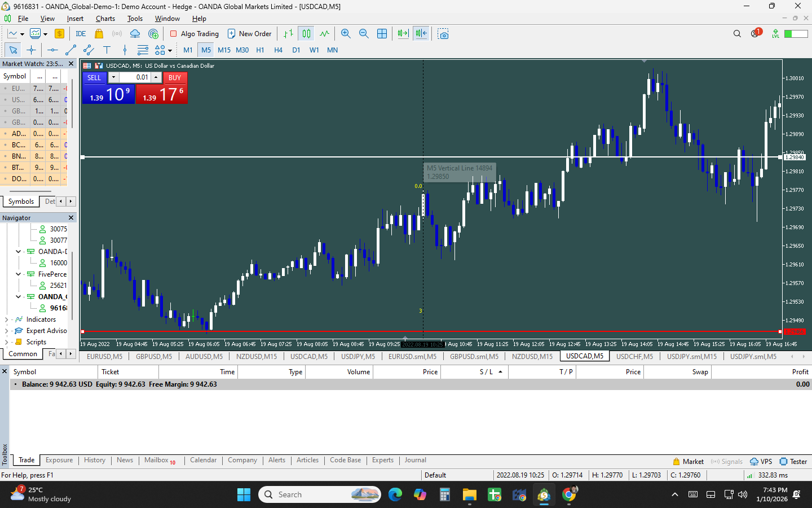Zoom out of the chart
Viewport: 812px width, 508px height.
coord(364,34)
